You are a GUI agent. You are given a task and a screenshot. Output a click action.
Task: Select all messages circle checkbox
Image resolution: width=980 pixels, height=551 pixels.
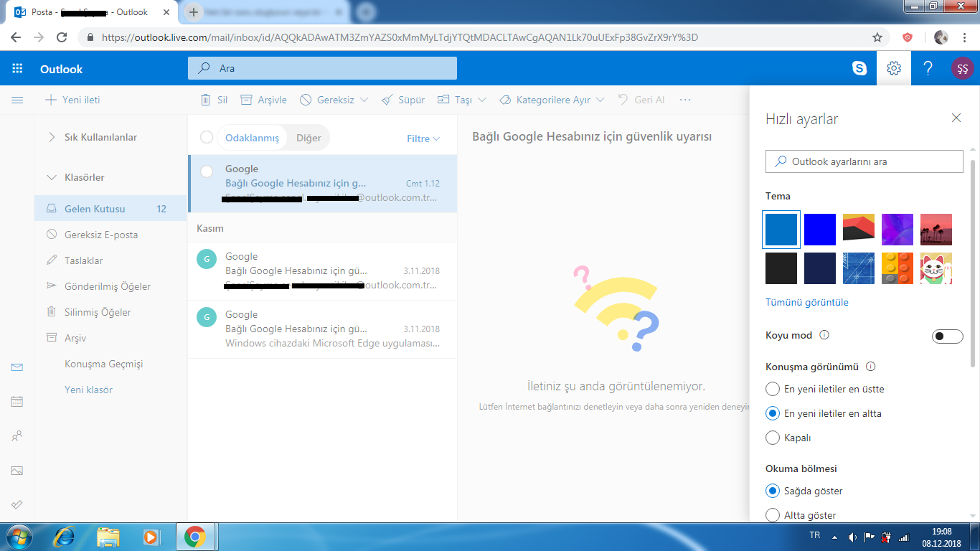click(x=207, y=137)
